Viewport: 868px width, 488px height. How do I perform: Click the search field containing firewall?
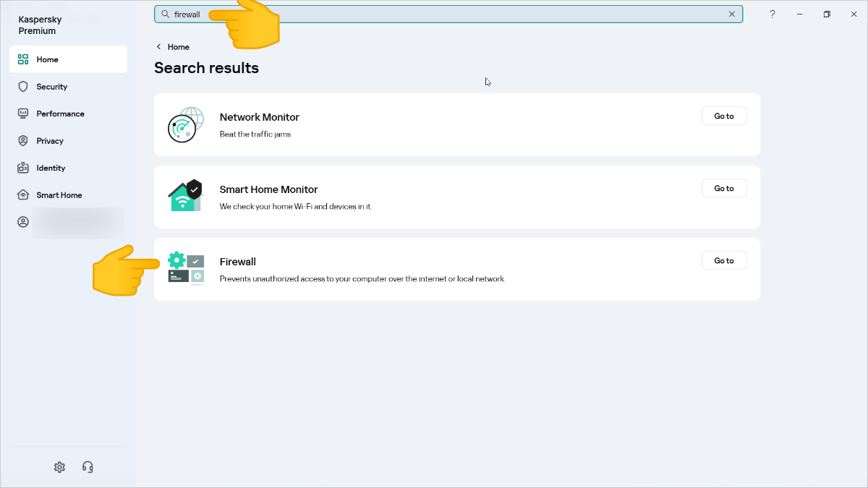(448, 14)
